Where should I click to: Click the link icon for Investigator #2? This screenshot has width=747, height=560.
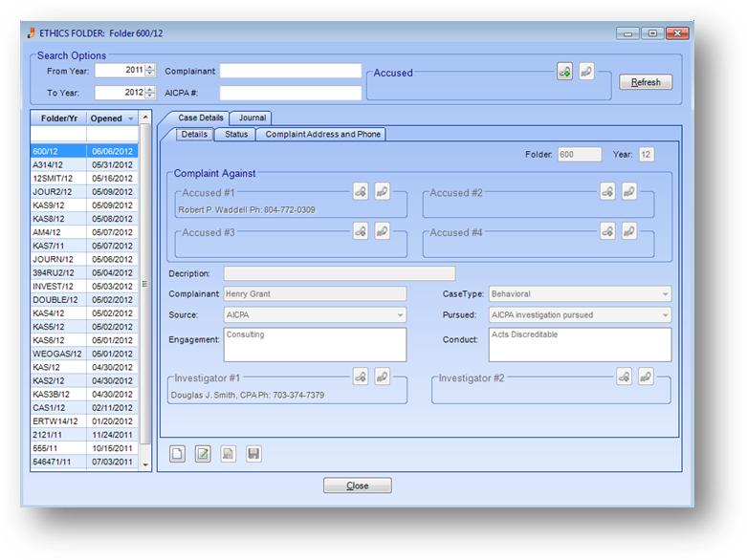click(624, 377)
